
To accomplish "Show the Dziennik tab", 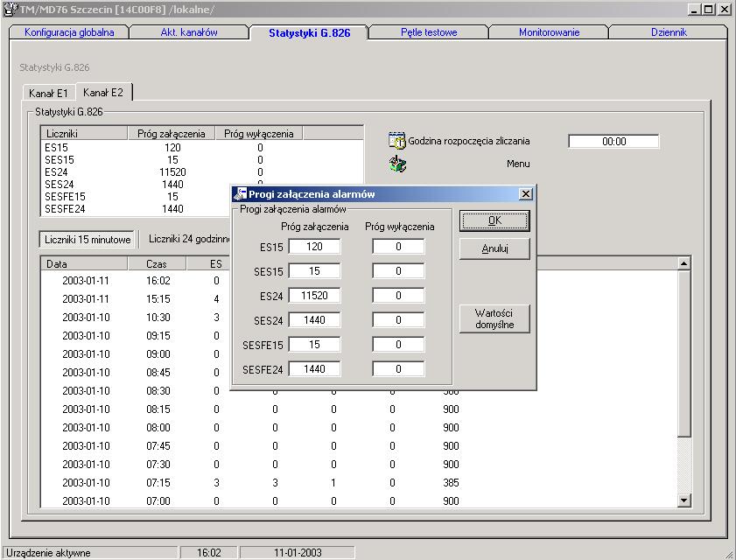I will [669, 32].
